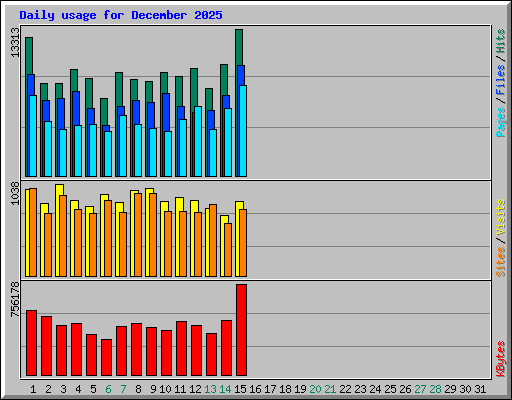Viewport: 512px width, 400px height.
Task: Click the red KBytes bar for day 1
Action: click(32, 343)
